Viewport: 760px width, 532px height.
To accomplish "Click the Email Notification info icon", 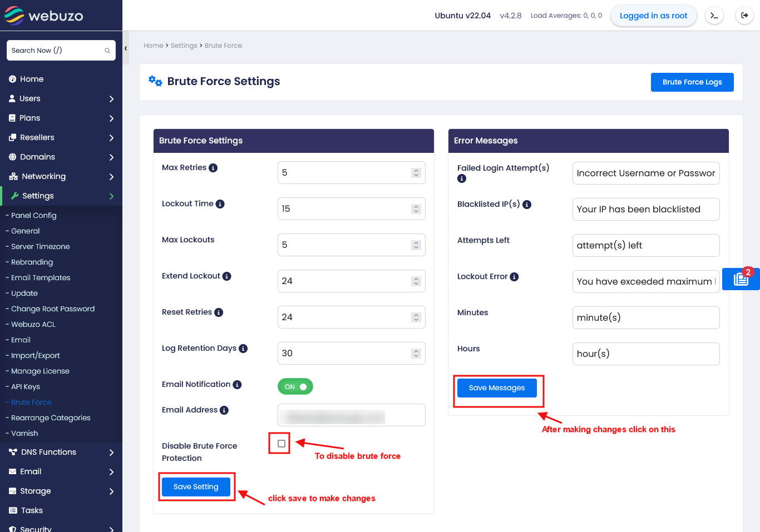I will [x=237, y=385].
